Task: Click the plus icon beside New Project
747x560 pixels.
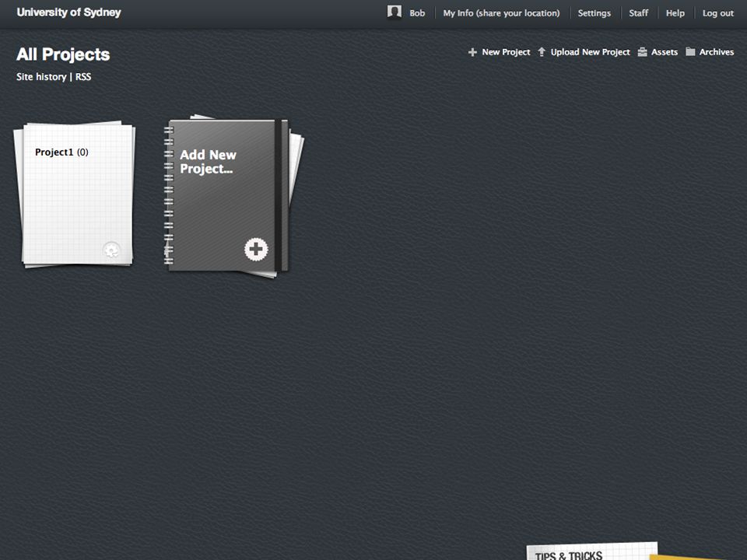Action: tap(472, 52)
